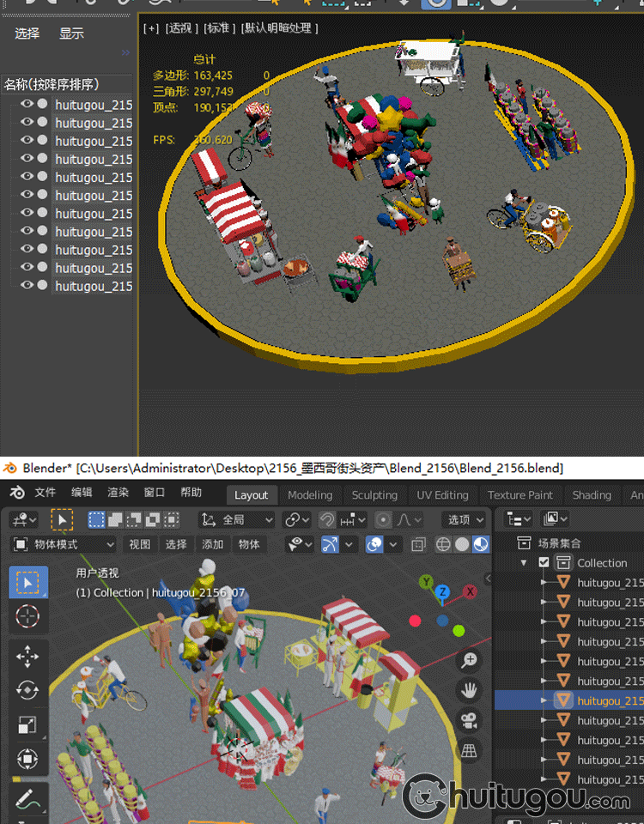Hide last huitugou_215 object via eye icon
This screenshot has height=824, width=644.
tap(27, 285)
